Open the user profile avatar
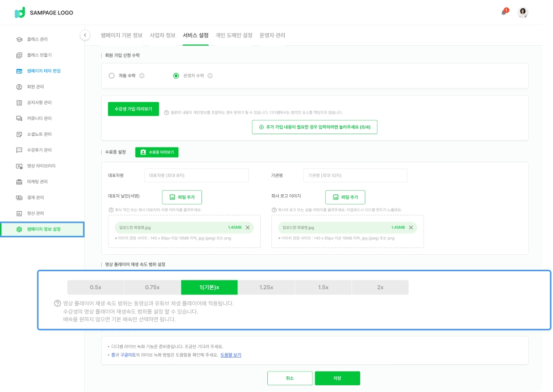Viewport: 553px width, 392px height. point(523,13)
